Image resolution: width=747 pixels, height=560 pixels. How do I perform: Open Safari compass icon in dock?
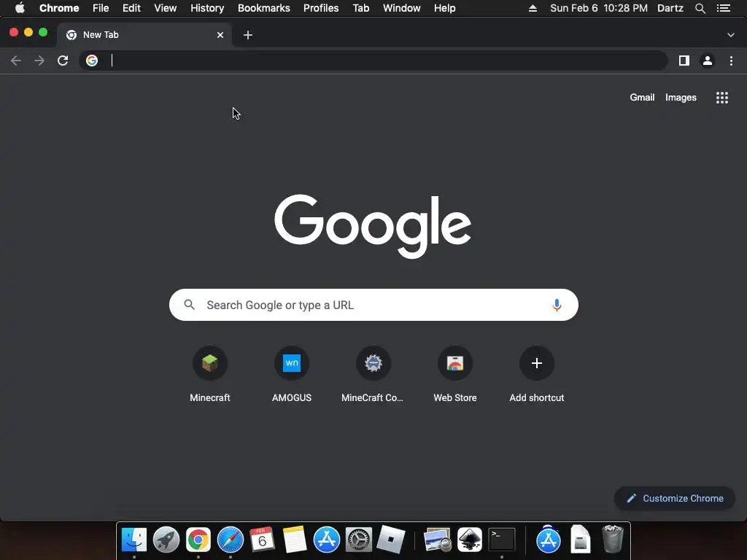[230, 540]
